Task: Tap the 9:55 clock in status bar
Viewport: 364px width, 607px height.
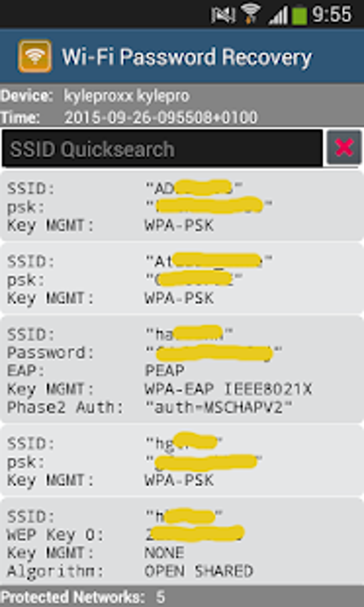Action: [x=332, y=14]
